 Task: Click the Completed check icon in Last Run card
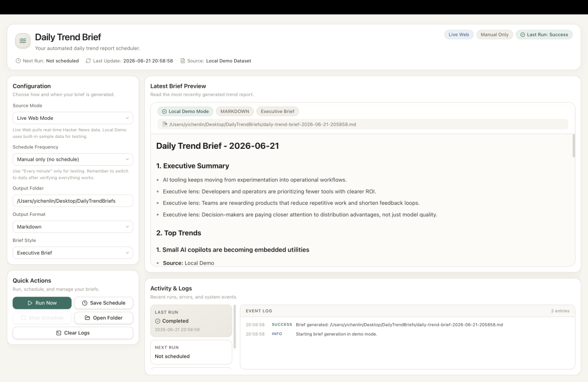point(157,321)
